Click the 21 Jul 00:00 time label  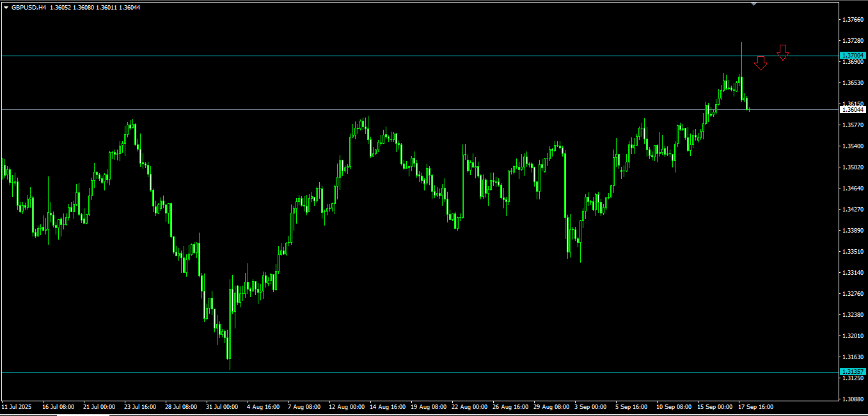(x=99, y=406)
